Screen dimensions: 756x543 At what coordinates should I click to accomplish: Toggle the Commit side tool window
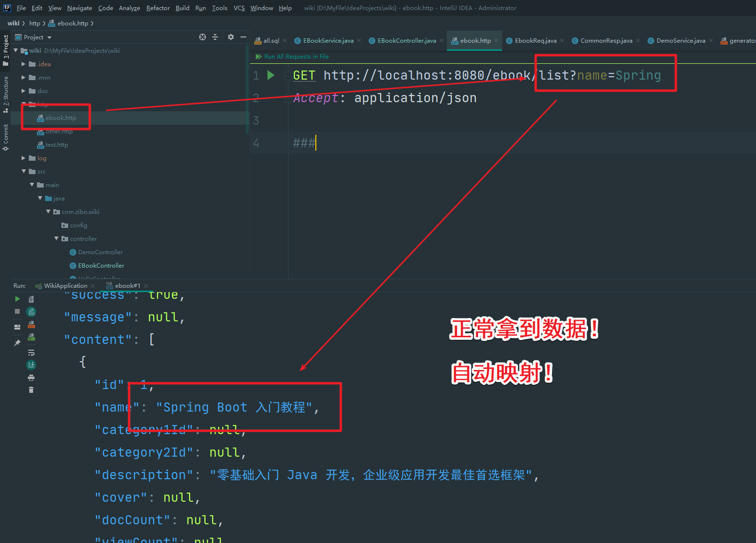(x=6, y=137)
